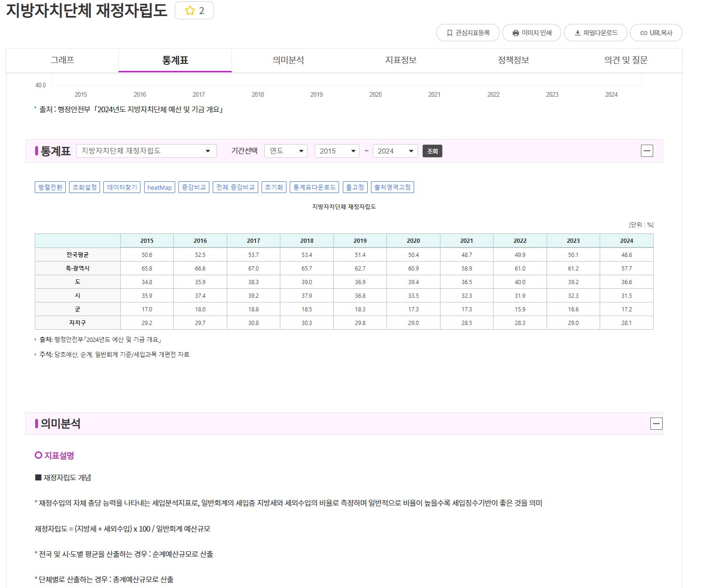Click the 조회 search button
Viewport: 702px width, 588px height.
432,151
